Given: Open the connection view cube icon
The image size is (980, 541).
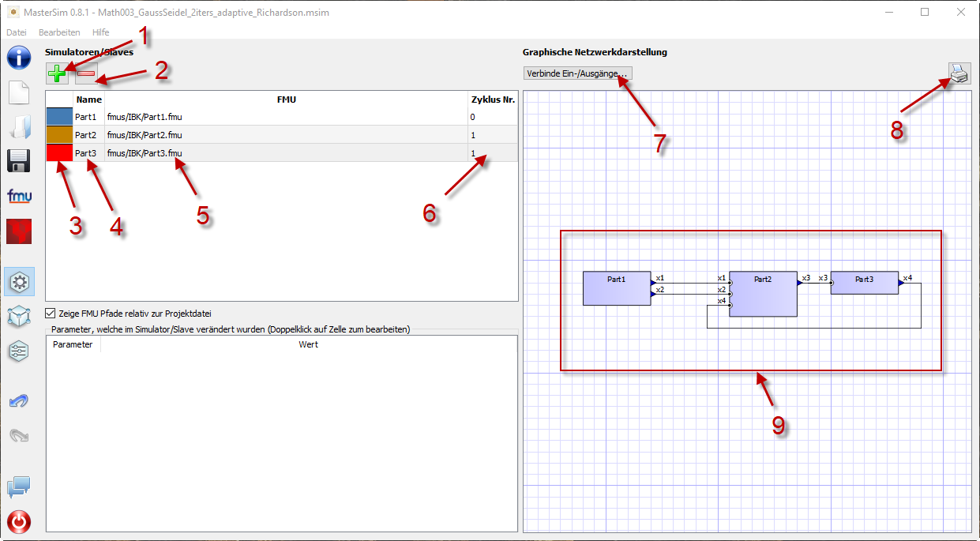Looking at the screenshot, I should pos(19,316).
